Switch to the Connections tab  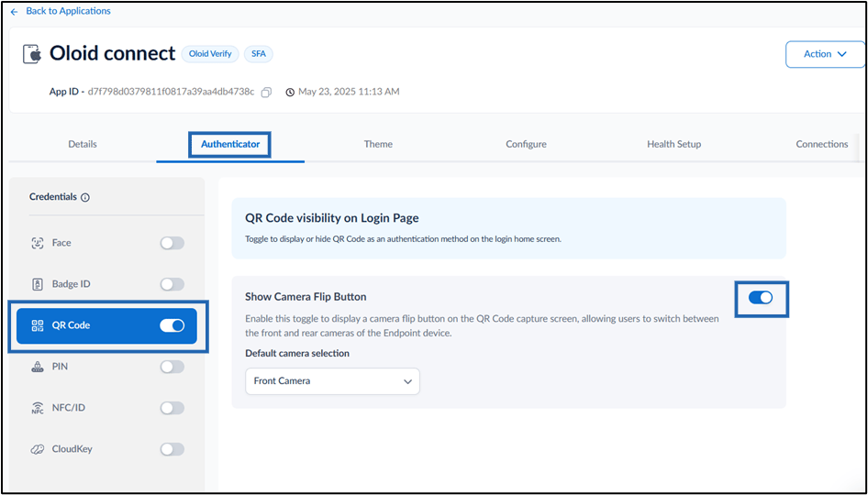(x=821, y=144)
